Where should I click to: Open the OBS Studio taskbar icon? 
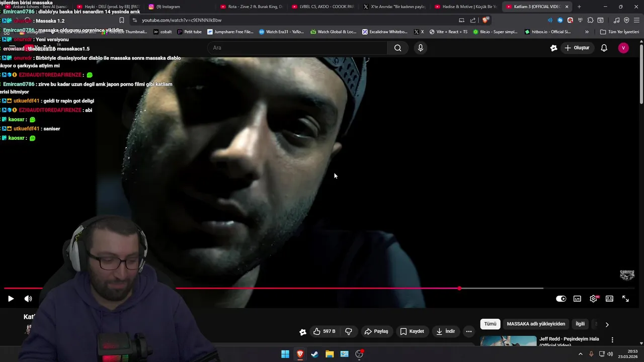click(359, 354)
